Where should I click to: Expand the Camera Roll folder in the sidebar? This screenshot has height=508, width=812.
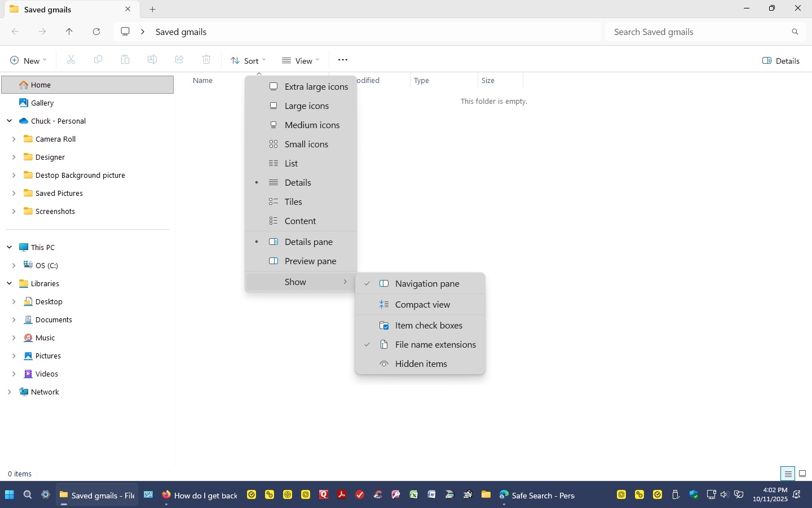[14, 139]
